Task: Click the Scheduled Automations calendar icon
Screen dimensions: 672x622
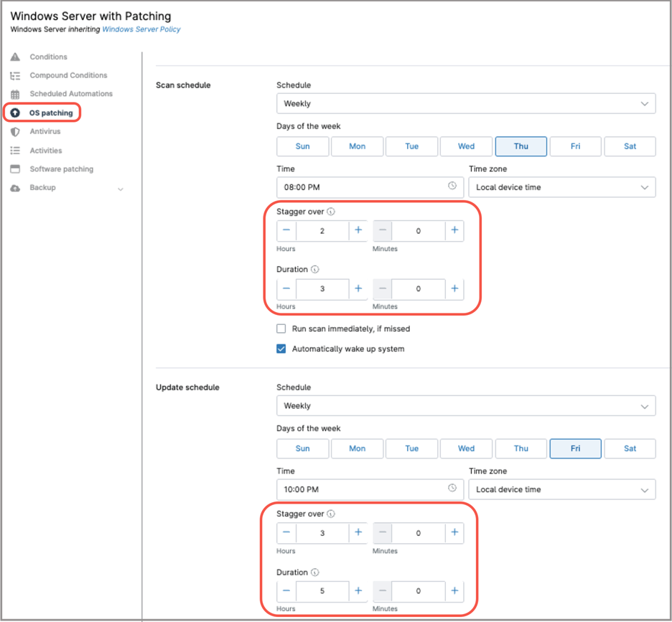Action: [x=15, y=94]
